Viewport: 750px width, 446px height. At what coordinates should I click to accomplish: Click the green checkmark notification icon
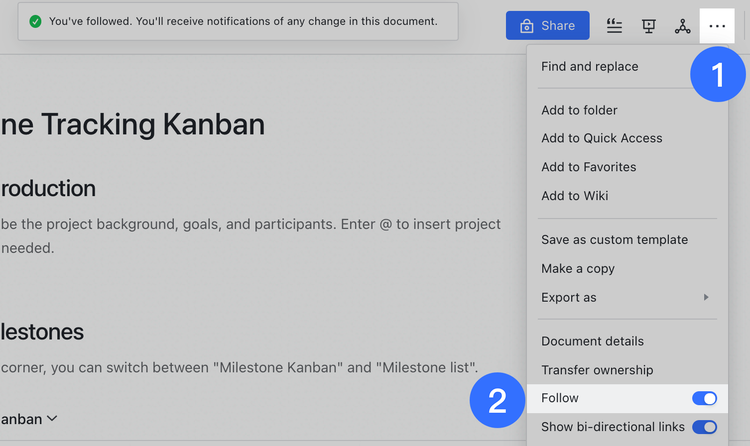(35, 21)
